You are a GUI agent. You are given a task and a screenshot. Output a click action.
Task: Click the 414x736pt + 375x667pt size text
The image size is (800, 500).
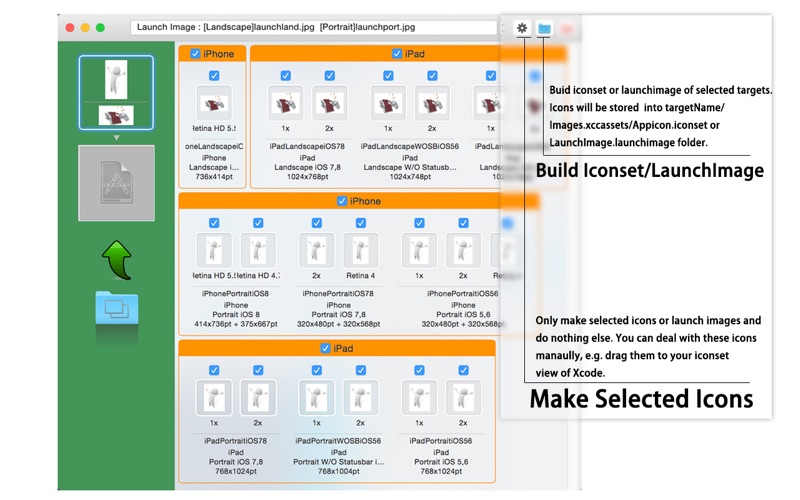pos(236,324)
